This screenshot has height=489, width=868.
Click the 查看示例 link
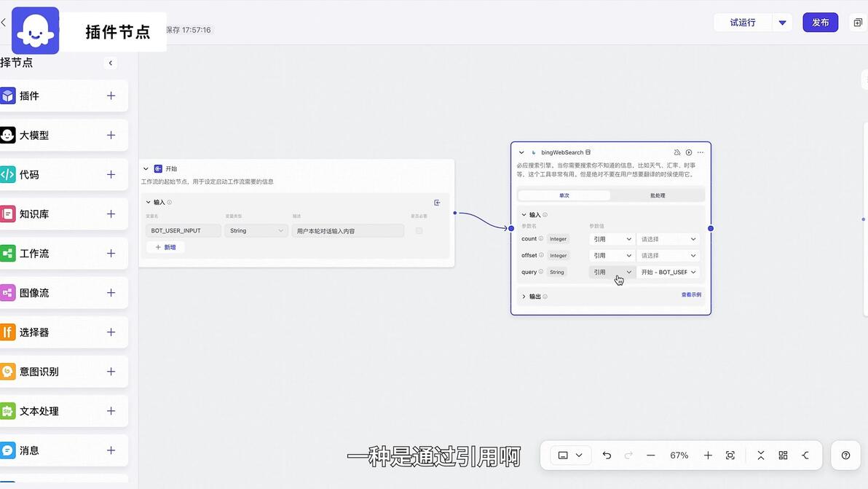[x=691, y=294]
